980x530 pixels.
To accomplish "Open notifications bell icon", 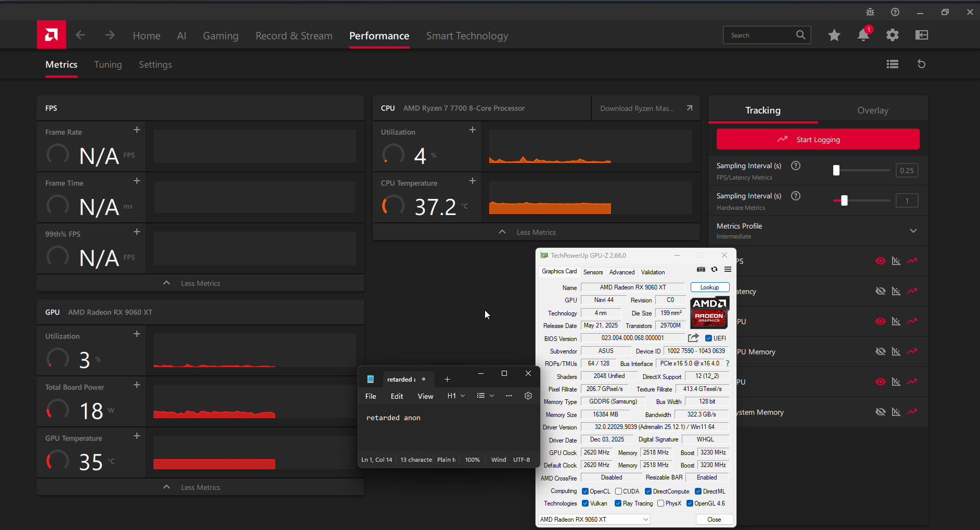I will click(x=863, y=35).
